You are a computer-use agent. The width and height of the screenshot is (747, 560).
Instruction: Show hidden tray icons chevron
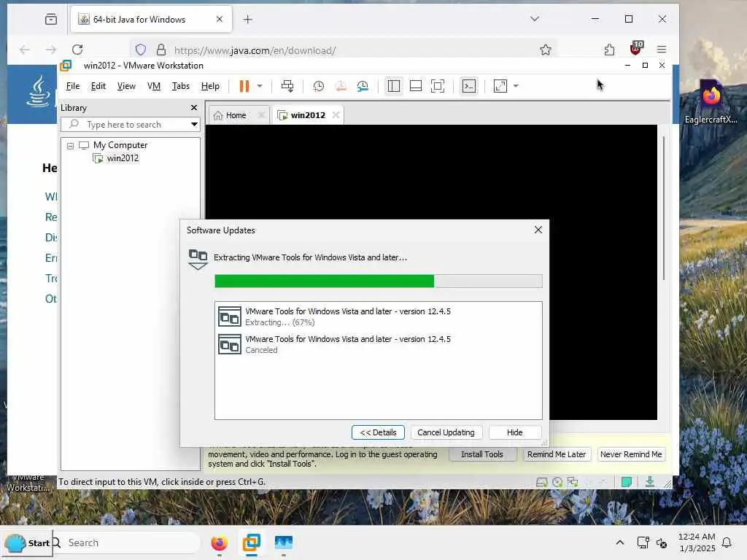click(x=620, y=542)
